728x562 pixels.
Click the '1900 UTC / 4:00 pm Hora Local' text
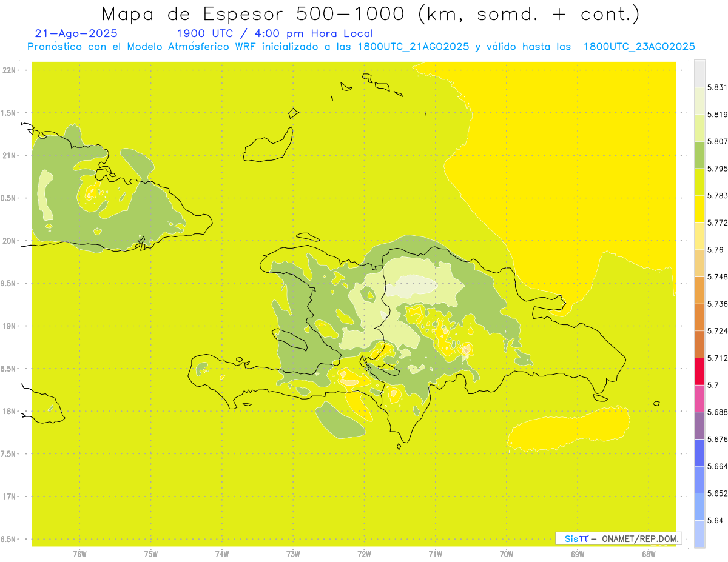pyautogui.click(x=275, y=33)
